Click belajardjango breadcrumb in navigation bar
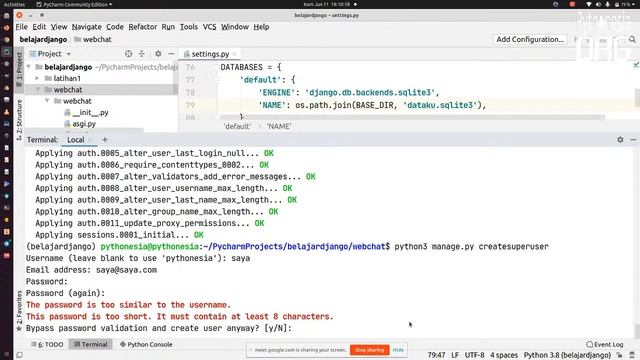 coord(43,40)
